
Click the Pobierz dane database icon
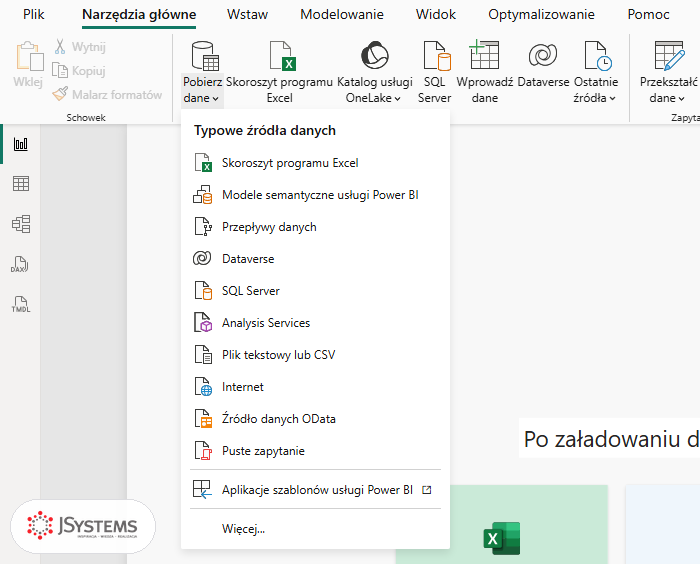[205, 56]
